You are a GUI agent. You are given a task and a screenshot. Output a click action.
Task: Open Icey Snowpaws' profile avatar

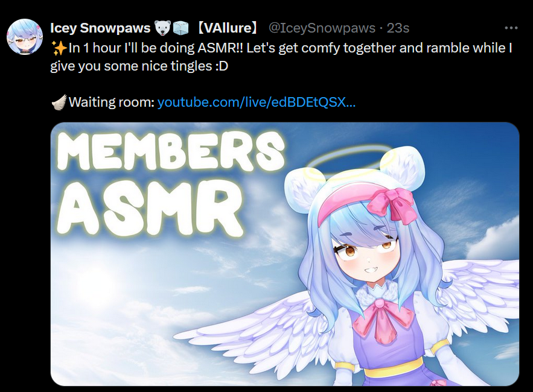click(25, 37)
